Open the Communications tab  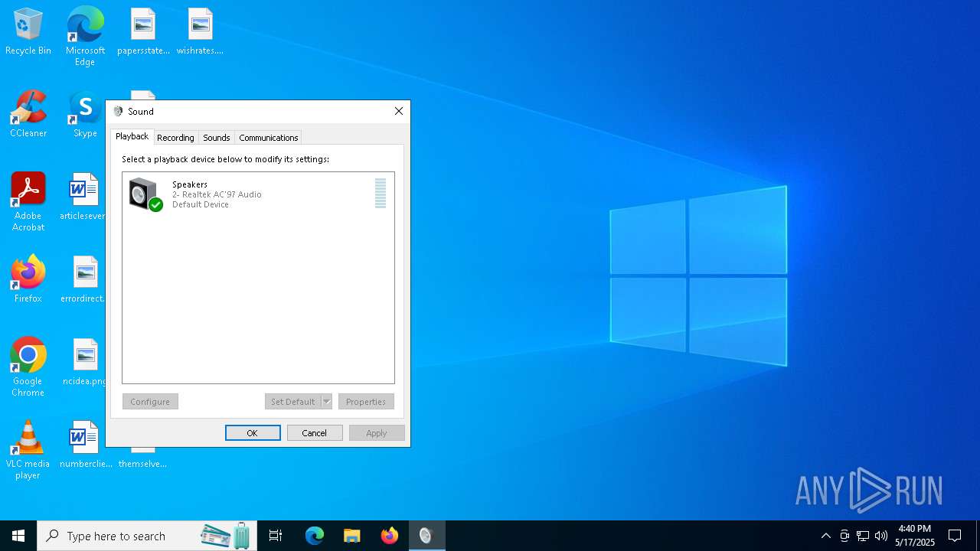[x=268, y=138]
